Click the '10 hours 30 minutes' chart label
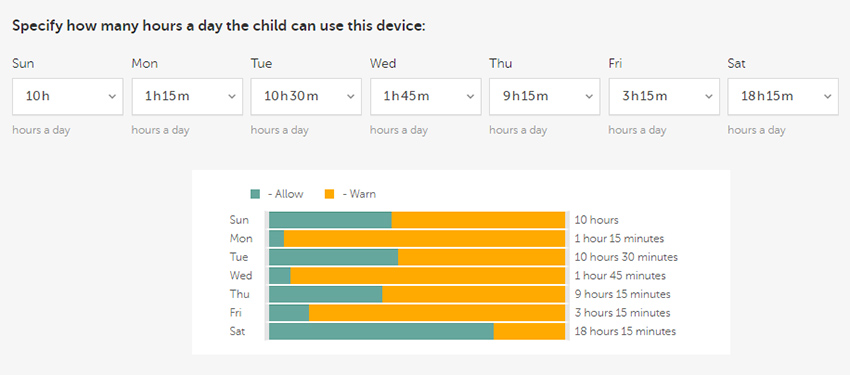Screen dimensions: 850x375 point(626,257)
